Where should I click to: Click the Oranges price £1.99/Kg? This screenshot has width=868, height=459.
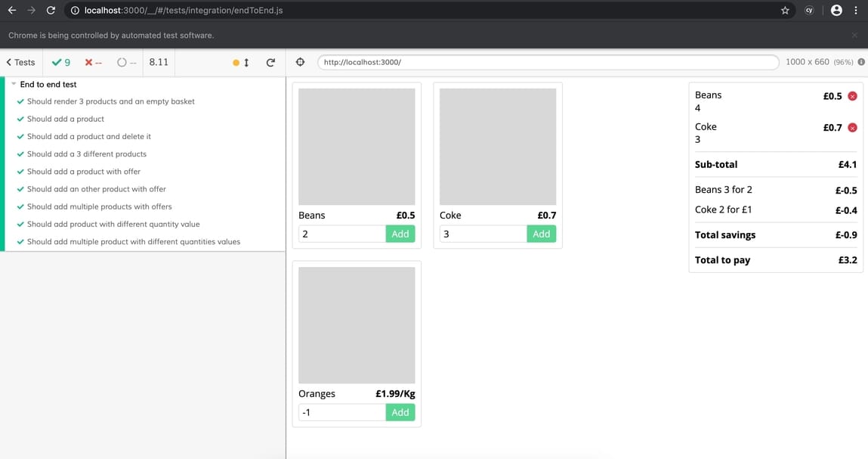point(395,393)
